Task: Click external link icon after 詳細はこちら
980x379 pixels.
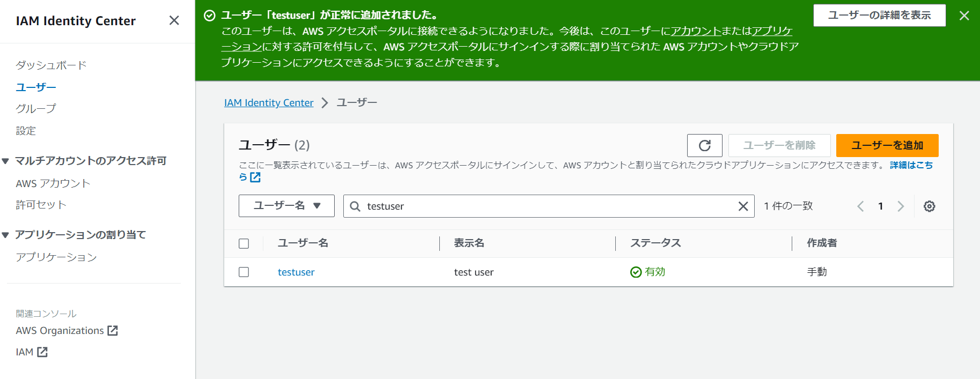Action: pyautogui.click(x=255, y=177)
